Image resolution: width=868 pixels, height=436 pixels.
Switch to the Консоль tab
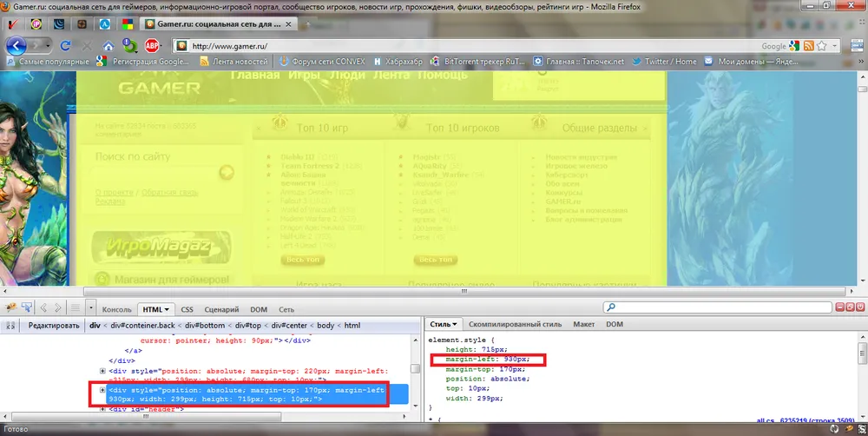tap(117, 309)
